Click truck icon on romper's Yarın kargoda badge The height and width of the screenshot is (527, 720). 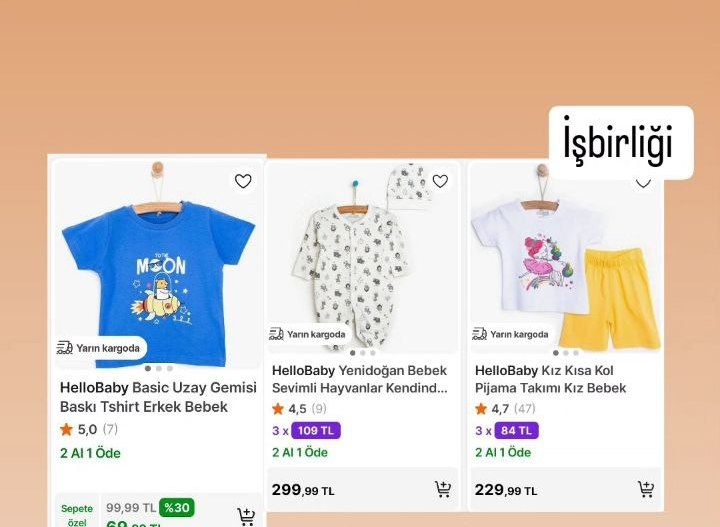(276, 334)
